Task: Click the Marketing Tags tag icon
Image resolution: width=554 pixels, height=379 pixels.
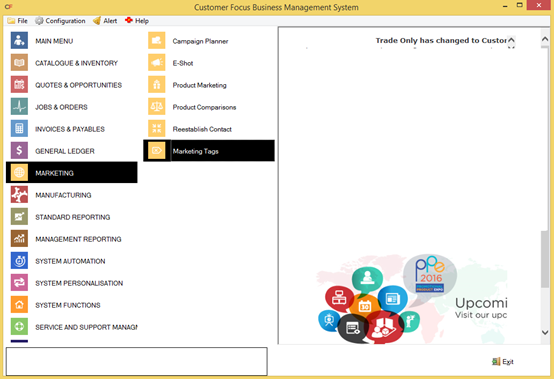Action: coord(157,151)
